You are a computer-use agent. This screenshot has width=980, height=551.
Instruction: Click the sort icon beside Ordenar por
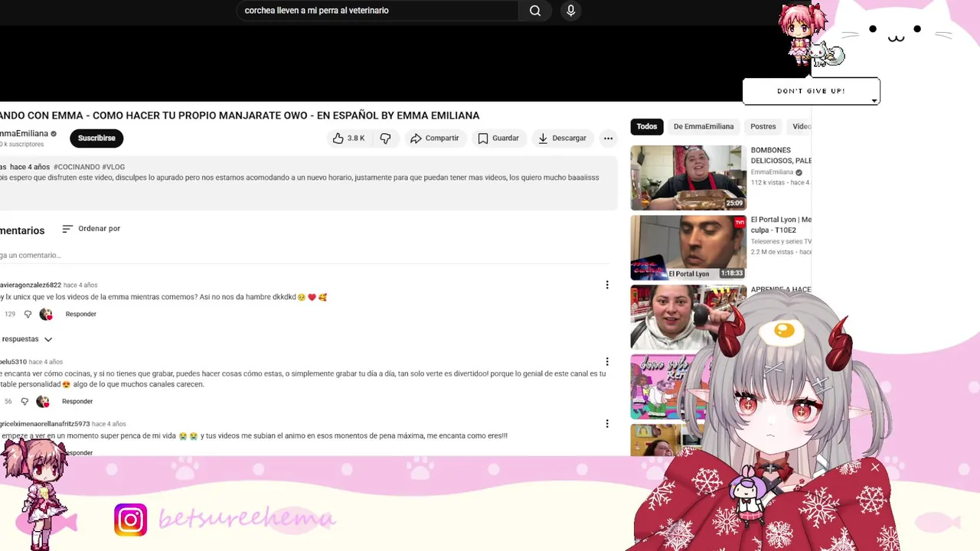tap(67, 229)
